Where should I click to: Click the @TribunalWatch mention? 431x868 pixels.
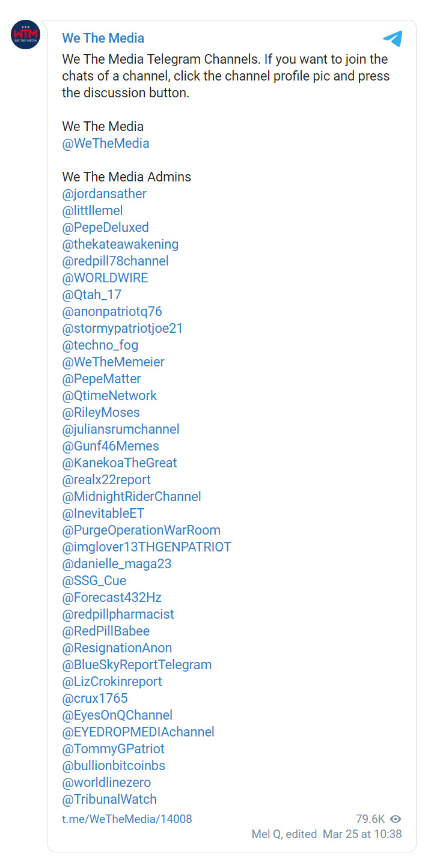point(109,800)
